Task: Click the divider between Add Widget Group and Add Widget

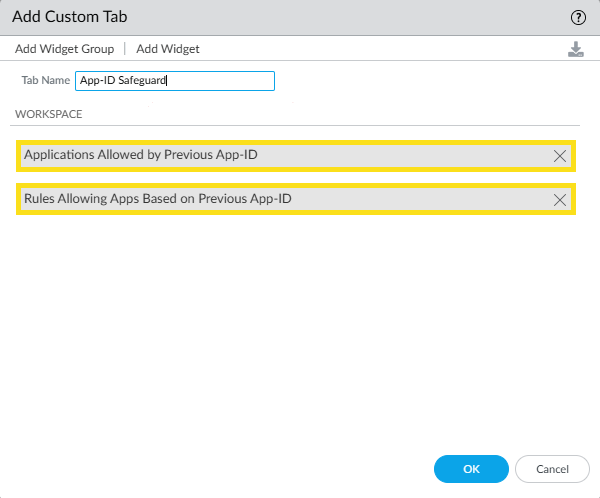Action: [x=125, y=49]
